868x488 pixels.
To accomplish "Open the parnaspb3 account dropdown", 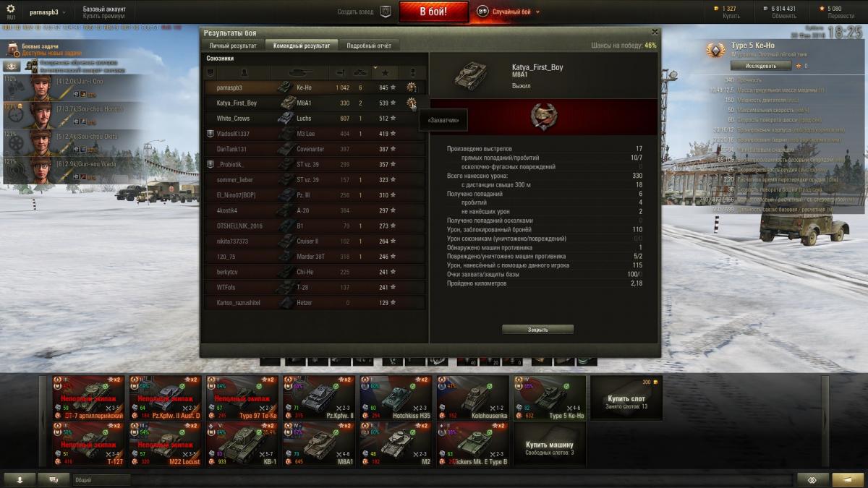I will [48, 12].
